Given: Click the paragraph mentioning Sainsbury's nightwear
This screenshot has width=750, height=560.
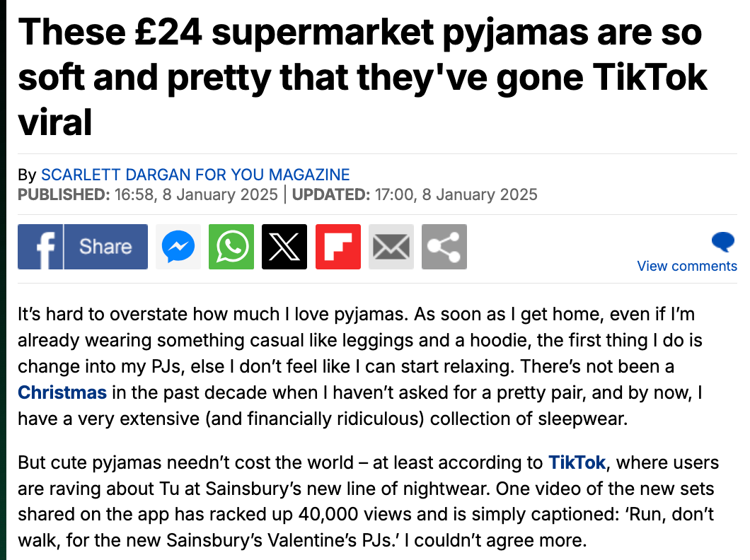Looking at the screenshot, I should [369, 501].
